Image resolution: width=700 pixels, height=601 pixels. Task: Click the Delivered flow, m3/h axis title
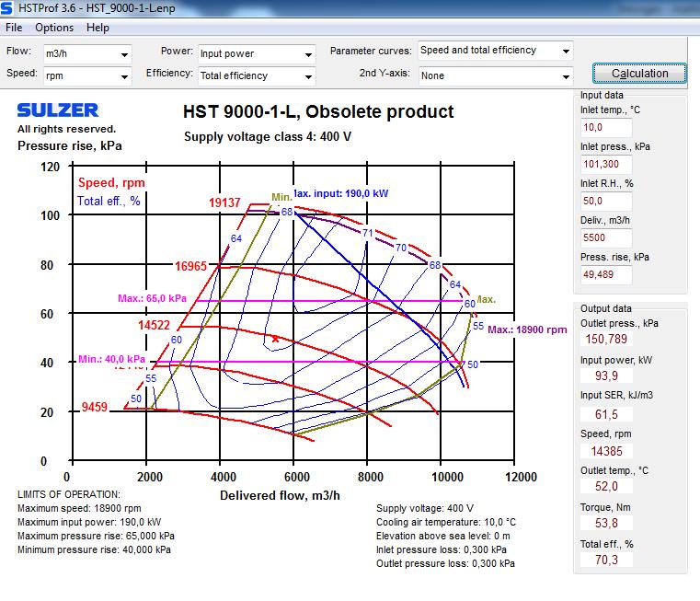pyautogui.click(x=280, y=495)
